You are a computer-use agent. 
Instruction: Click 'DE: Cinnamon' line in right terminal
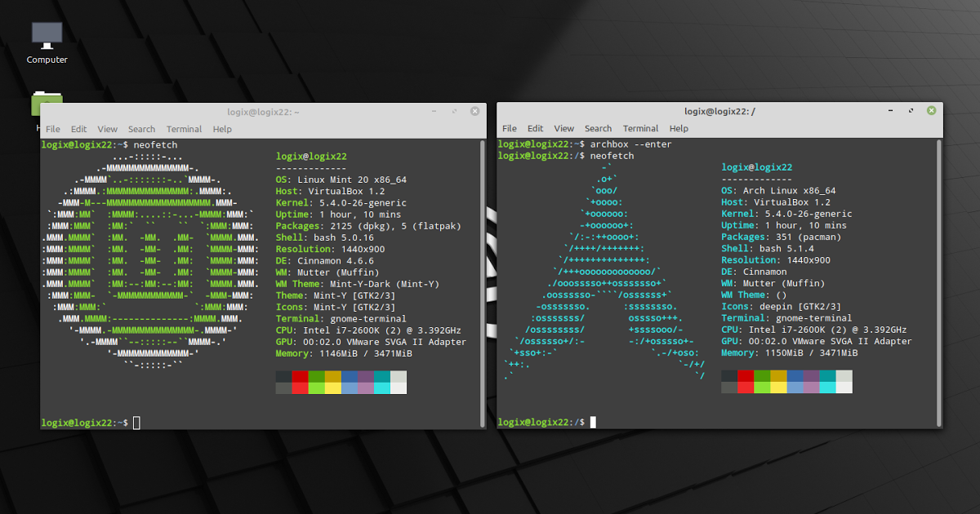[754, 272]
